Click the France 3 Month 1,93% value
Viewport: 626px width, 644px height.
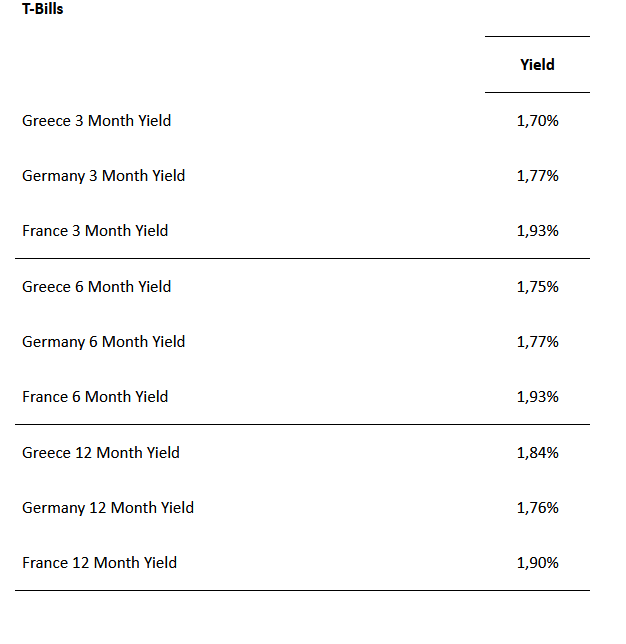(x=537, y=231)
